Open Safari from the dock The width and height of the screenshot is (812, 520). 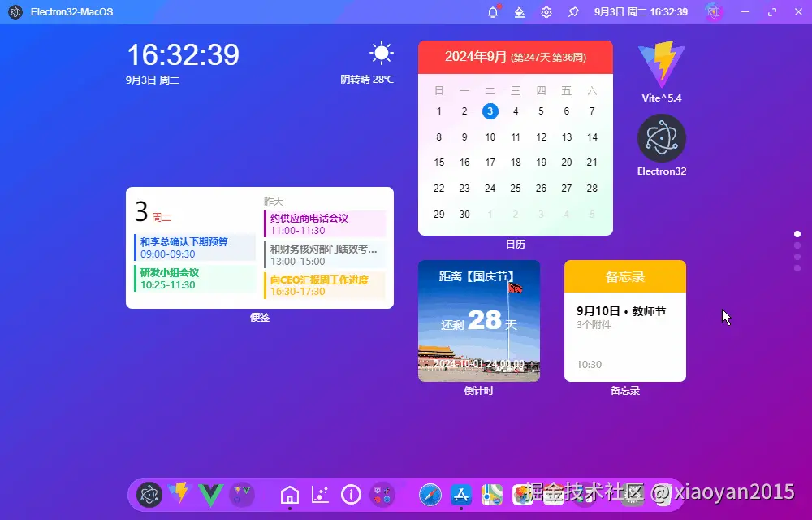tap(430, 495)
